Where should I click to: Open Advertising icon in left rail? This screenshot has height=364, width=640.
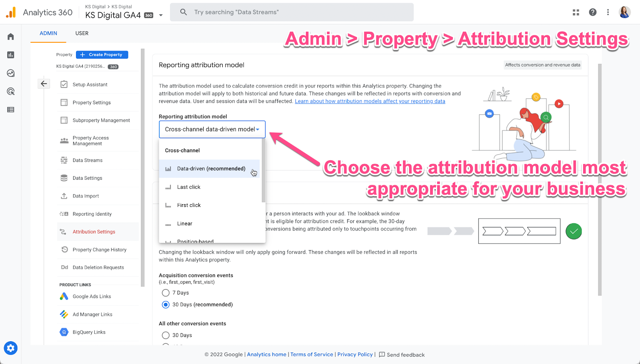coord(11,91)
